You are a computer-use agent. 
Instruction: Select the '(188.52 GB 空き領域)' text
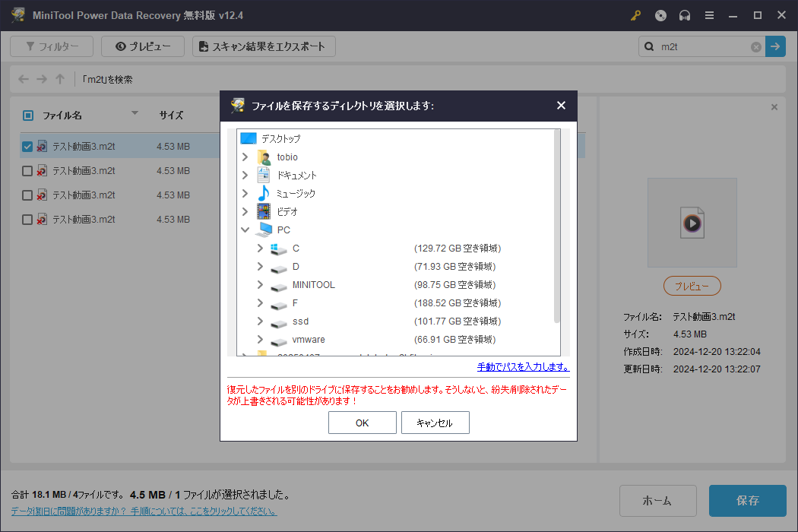[x=458, y=303]
